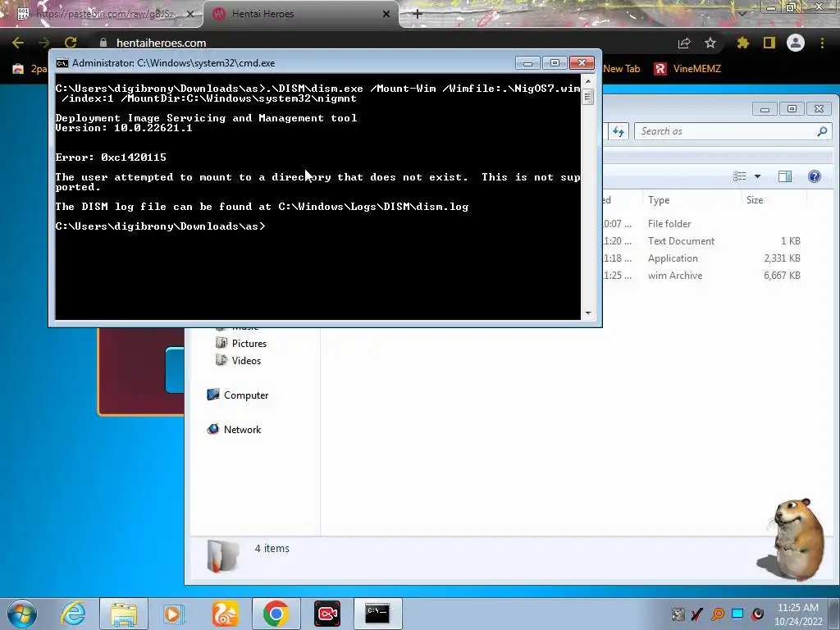Open Videos library in sidebar
This screenshot has height=630, width=840.
239,361
